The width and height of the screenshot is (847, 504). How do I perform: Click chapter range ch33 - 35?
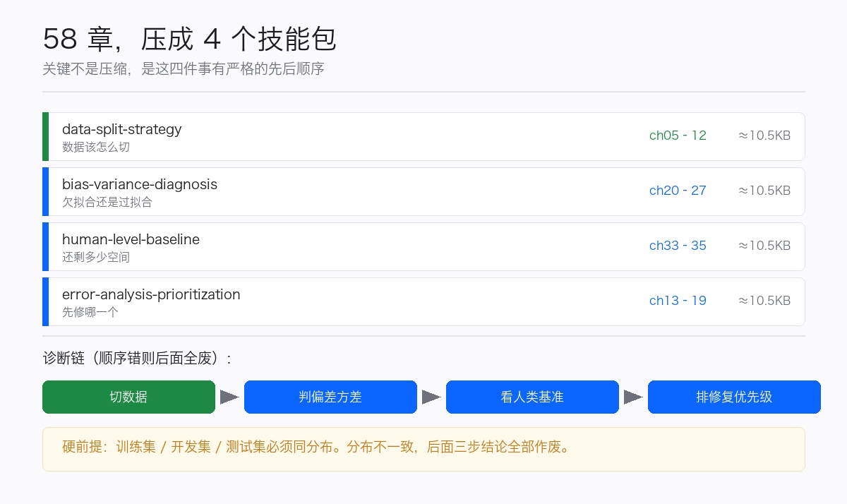tap(678, 246)
